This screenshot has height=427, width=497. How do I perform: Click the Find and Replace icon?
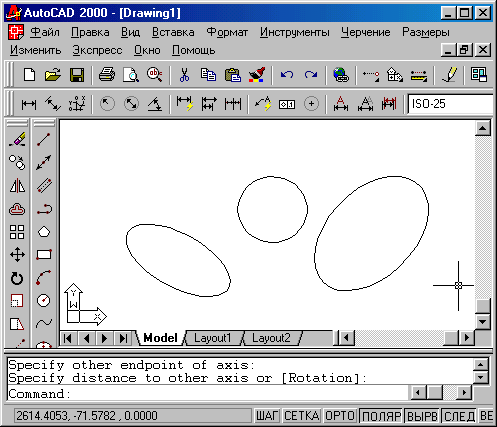click(155, 75)
